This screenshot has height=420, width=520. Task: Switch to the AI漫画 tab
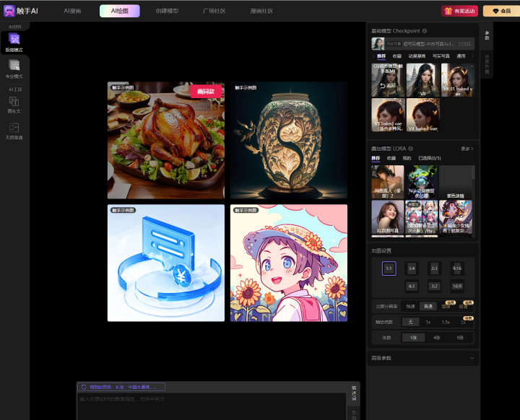tap(72, 11)
